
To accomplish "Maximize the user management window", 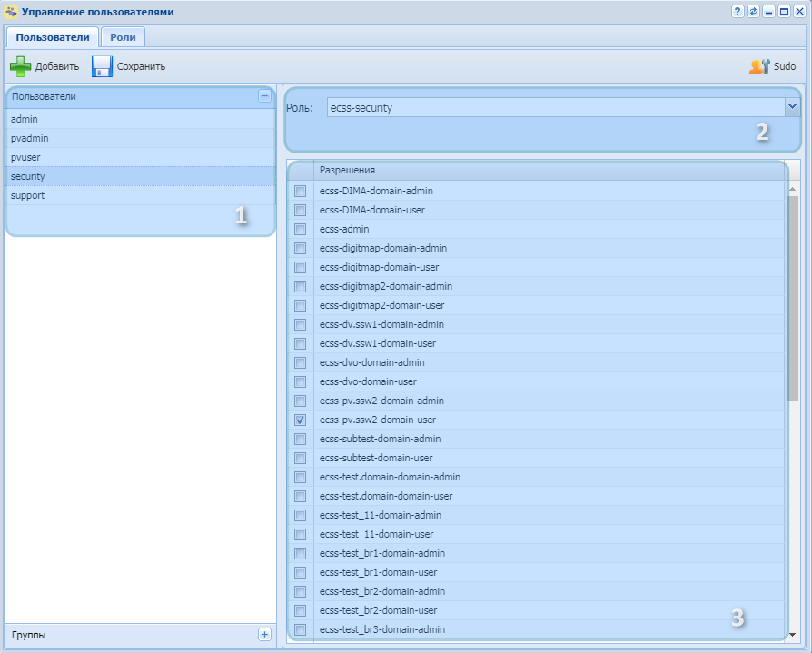I will click(x=784, y=12).
